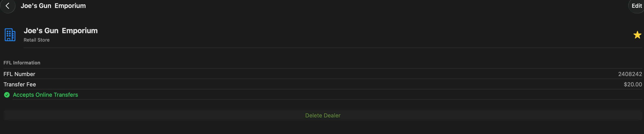Select the Retail Store subtitle
The height and width of the screenshot is (134, 644).
tap(37, 40)
